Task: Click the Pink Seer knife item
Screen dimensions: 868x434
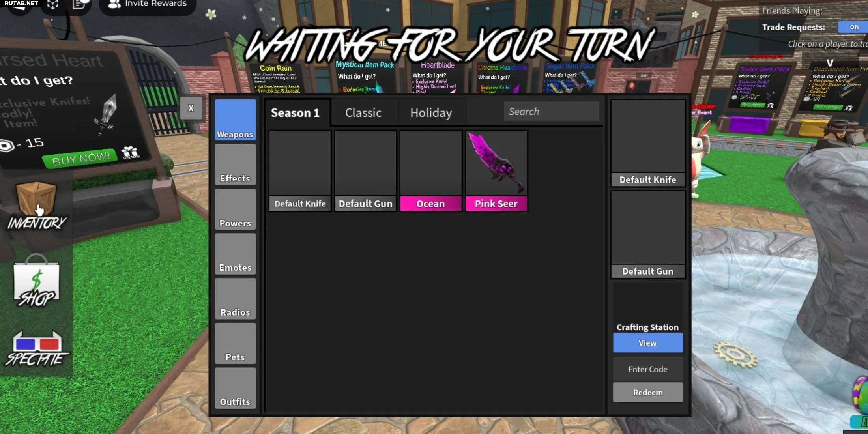Action: point(497,170)
